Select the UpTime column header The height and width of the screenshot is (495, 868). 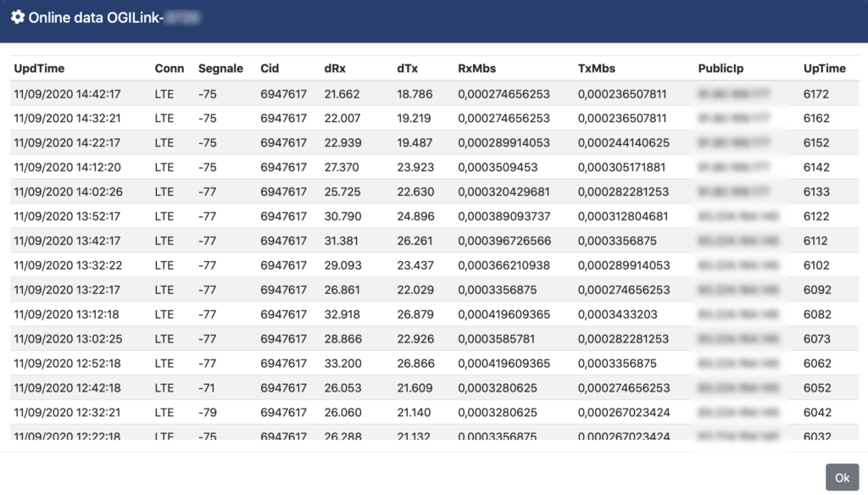[x=825, y=69]
